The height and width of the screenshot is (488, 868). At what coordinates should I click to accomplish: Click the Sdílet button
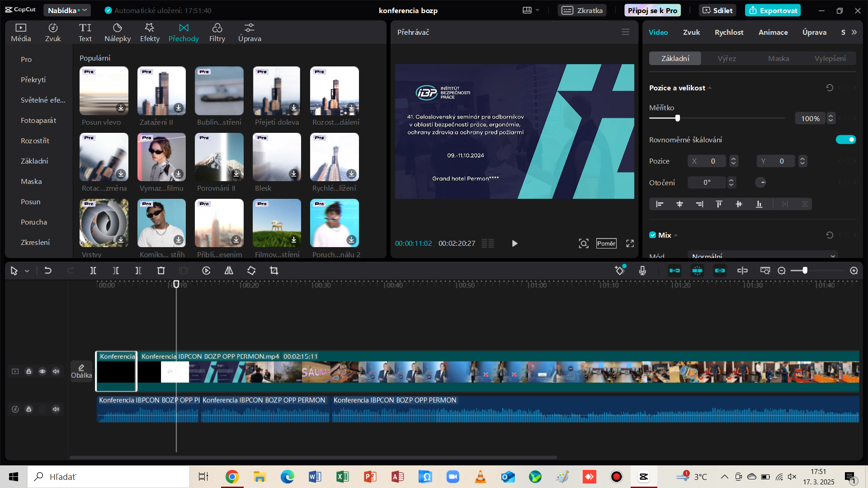717,10
